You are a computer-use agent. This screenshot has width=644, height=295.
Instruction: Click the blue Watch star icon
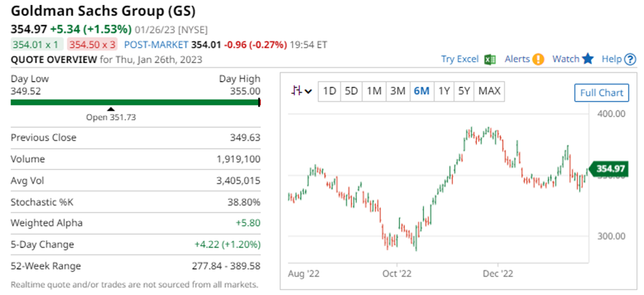(588, 59)
